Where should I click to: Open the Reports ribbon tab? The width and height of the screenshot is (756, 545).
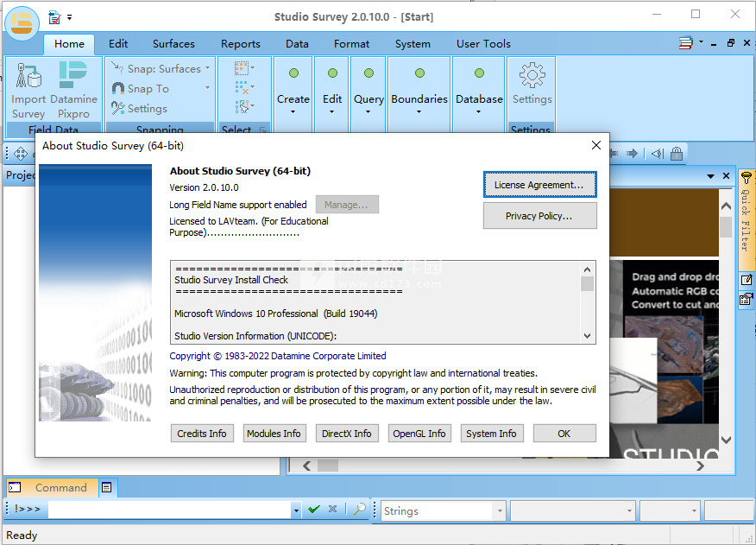pos(241,44)
